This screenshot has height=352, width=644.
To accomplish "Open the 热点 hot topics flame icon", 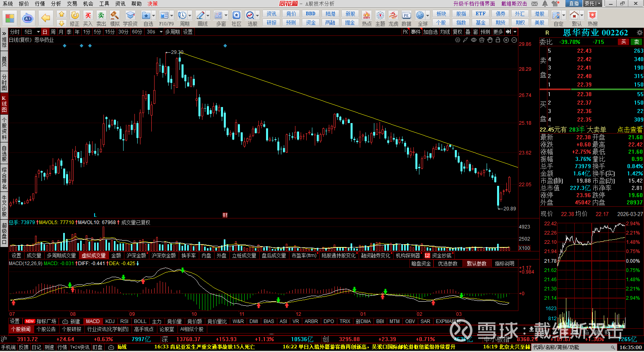I will [x=366, y=16].
